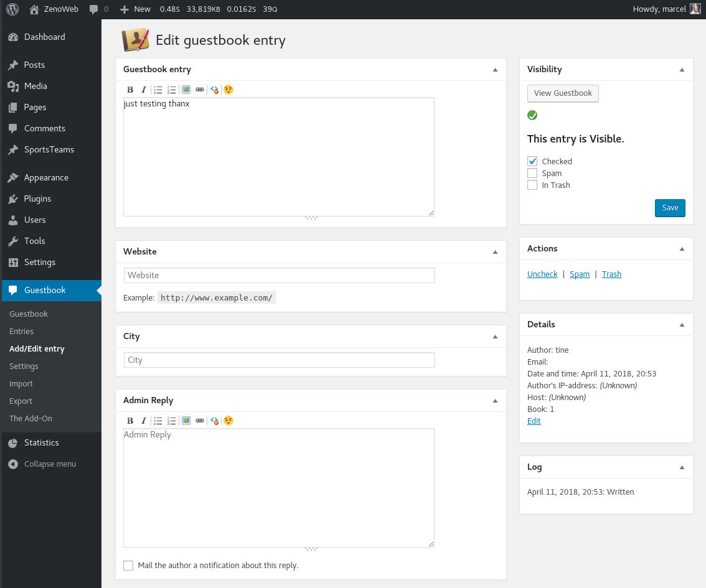Click Italic in the Guestbook entry toolbar
This screenshot has height=588, width=706.
pyautogui.click(x=144, y=90)
